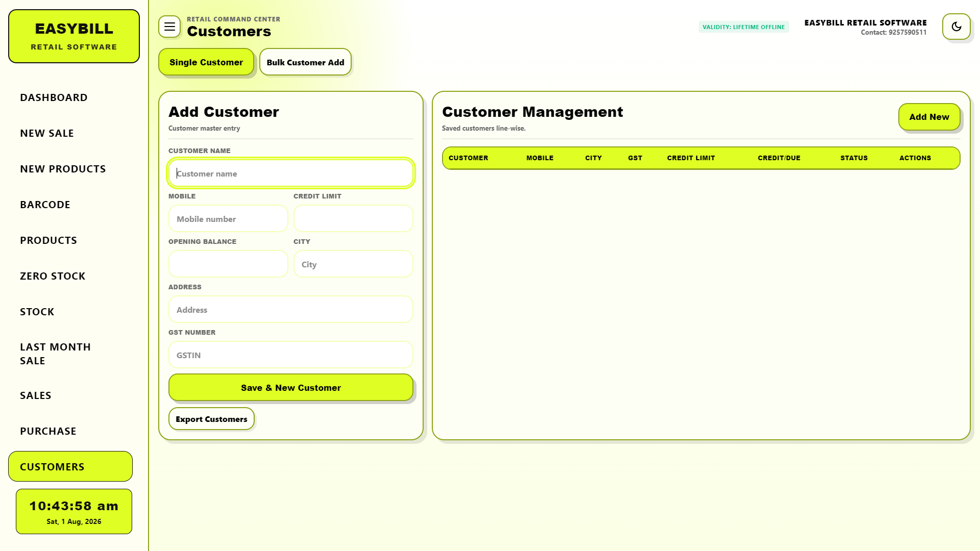The height and width of the screenshot is (551, 980).
Task: Select Customers sidebar item
Action: pyautogui.click(x=70, y=466)
